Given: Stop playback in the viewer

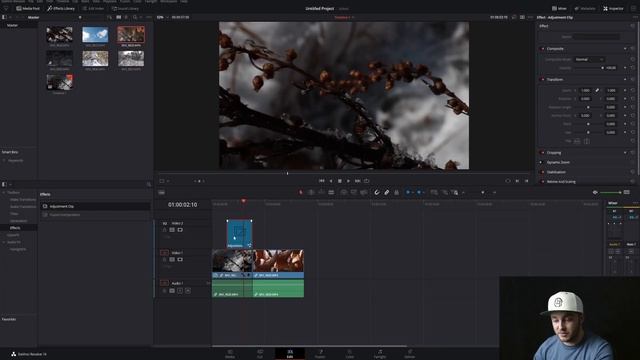Looking at the screenshot, I should click(340, 181).
